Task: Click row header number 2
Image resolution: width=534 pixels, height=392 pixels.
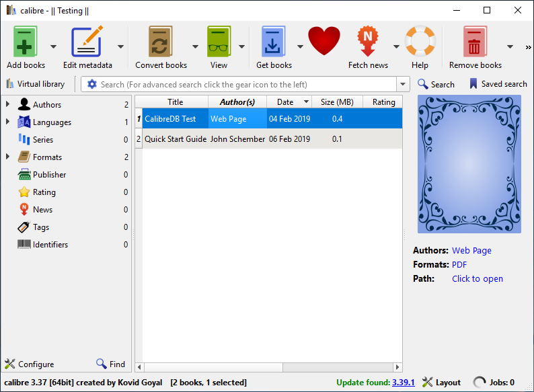Action: point(139,139)
